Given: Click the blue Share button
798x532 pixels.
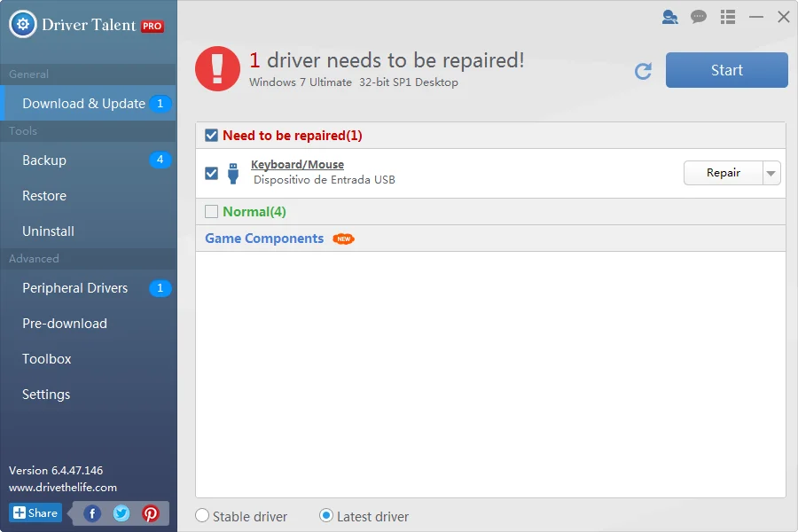Looking at the screenshot, I should point(35,512).
